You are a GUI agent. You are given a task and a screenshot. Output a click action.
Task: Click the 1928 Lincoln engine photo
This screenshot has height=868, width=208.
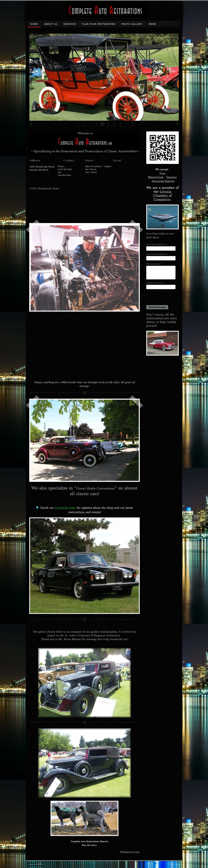click(84, 268)
